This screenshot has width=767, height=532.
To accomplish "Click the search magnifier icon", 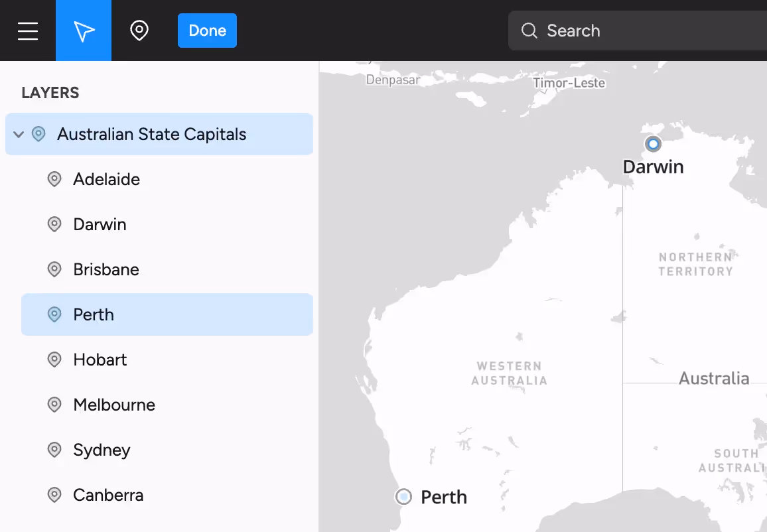I will [x=529, y=31].
